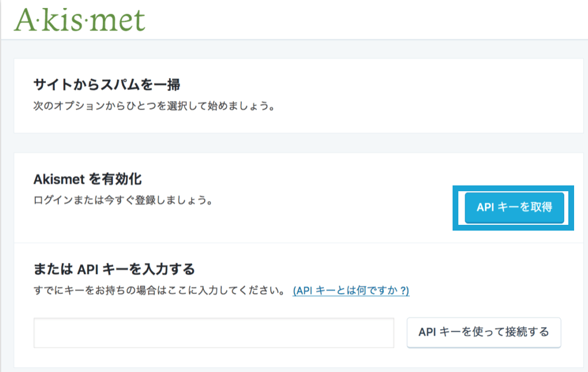The width and height of the screenshot is (588, 372).
Task: Click the 次のオプションからひとつを選択 description text
Action: tap(155, 106)
